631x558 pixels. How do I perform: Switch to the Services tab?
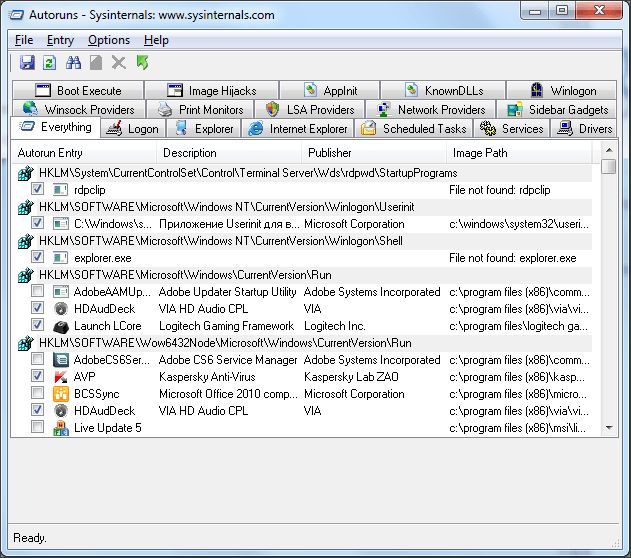tap(511, 129)
